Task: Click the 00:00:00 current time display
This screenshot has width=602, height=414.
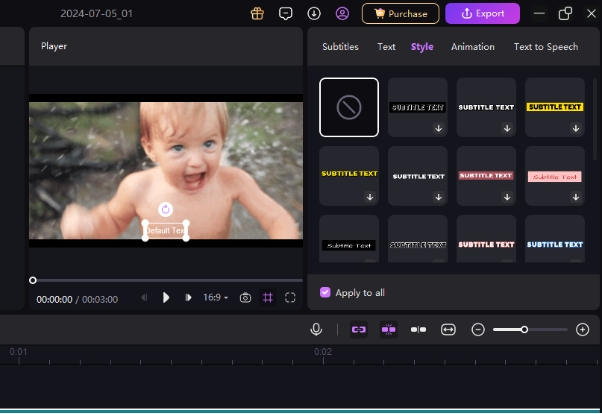Action: pyautogui.click(x=54, y=300)
